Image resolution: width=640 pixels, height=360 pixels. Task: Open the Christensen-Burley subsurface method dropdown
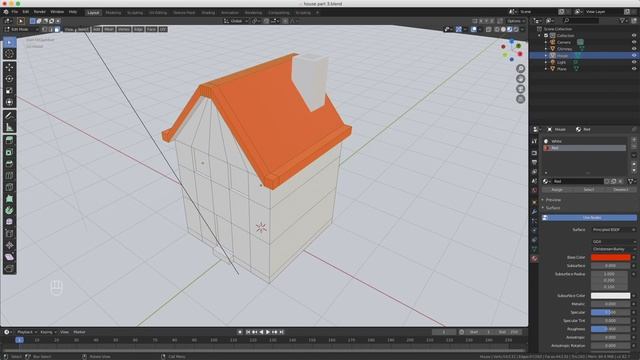[x=613, y=249]
